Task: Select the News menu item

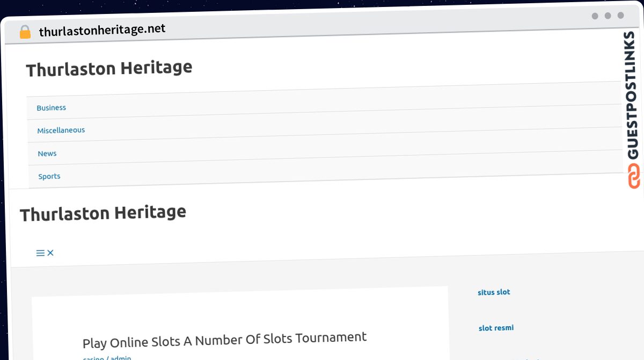Action: point(47,154)
